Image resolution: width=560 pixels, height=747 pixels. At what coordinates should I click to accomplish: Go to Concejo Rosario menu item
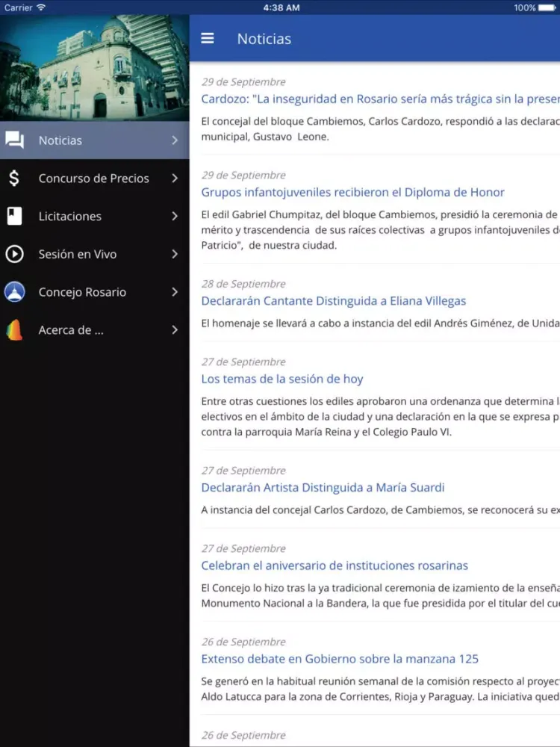94,292
